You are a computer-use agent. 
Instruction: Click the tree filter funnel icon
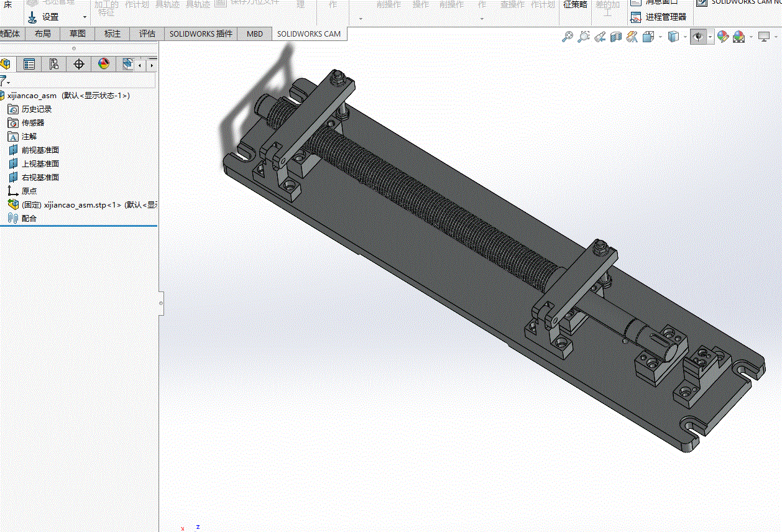3,80
